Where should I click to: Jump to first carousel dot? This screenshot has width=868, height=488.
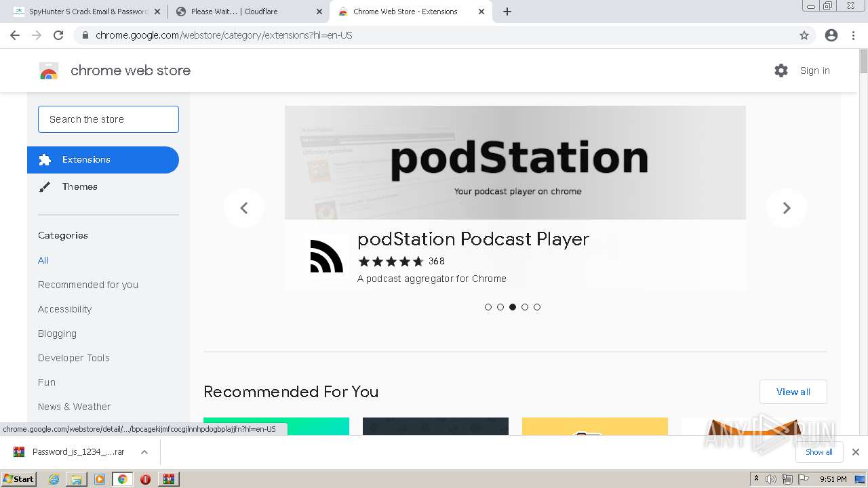[488, 307]
